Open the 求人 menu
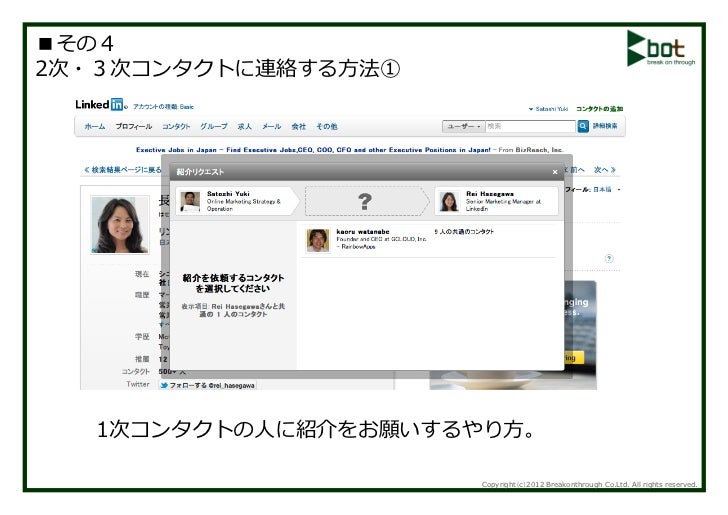 (244, 126)
